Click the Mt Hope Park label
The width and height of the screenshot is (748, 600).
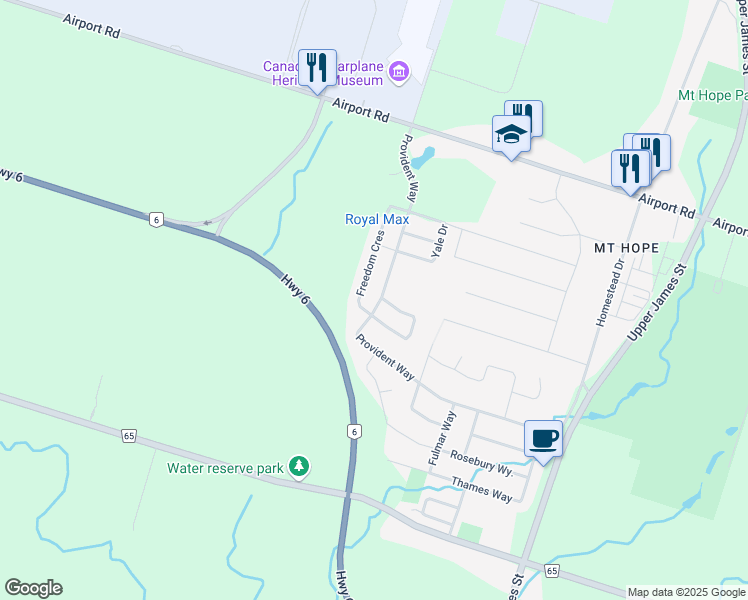click(x=713, y=95)
